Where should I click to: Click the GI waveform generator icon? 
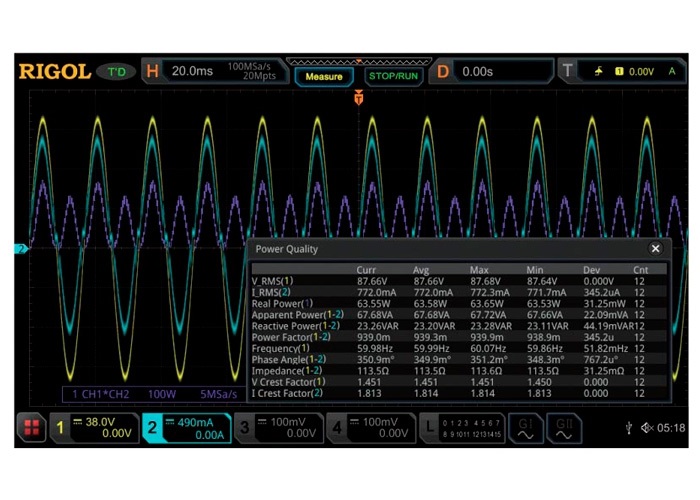coord(526,428)
